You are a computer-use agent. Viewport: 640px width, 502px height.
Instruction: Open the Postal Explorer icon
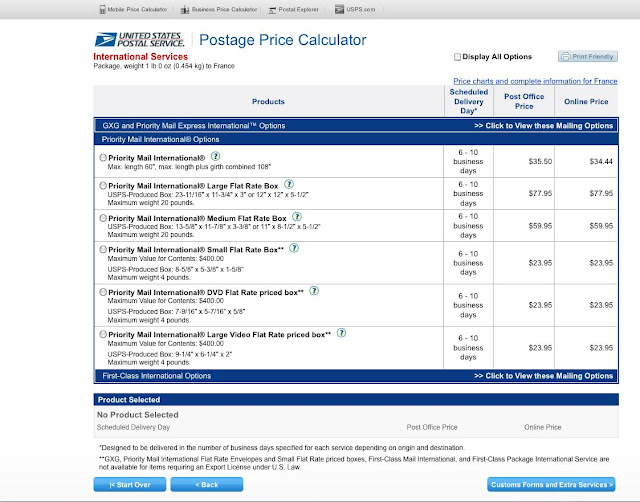point(272,10)
